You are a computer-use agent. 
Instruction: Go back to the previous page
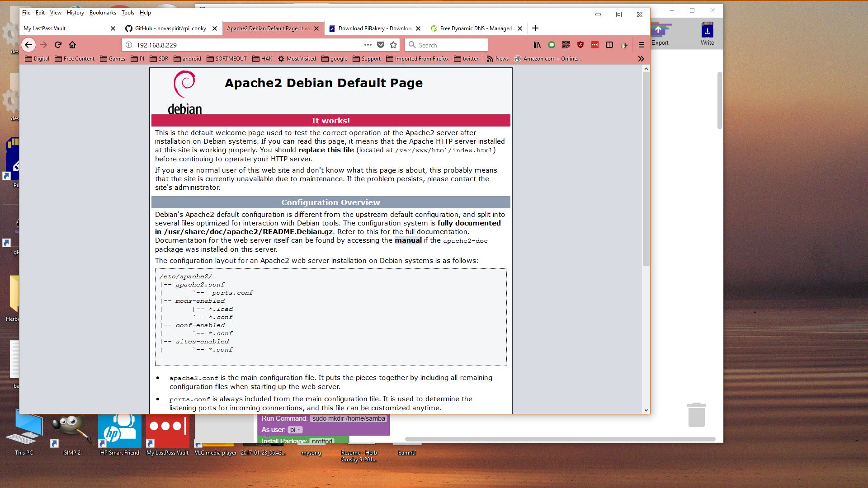[28, 45]
